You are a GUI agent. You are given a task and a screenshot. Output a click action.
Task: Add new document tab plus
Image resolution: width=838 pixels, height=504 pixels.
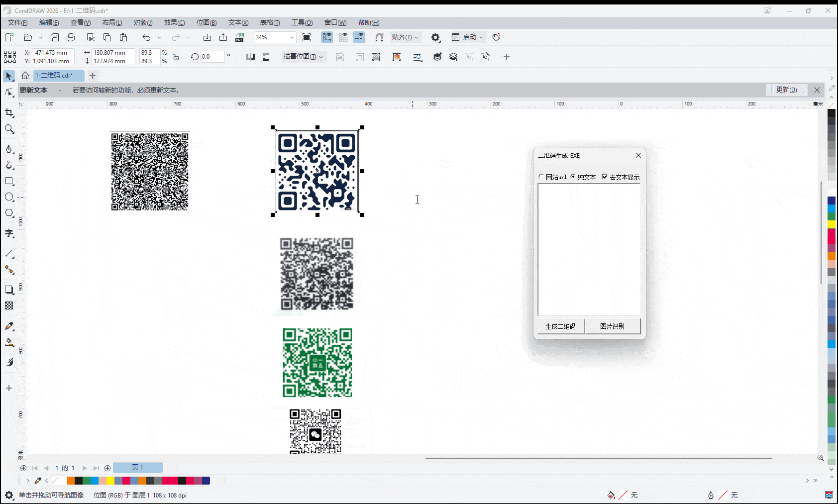point(93,76)
